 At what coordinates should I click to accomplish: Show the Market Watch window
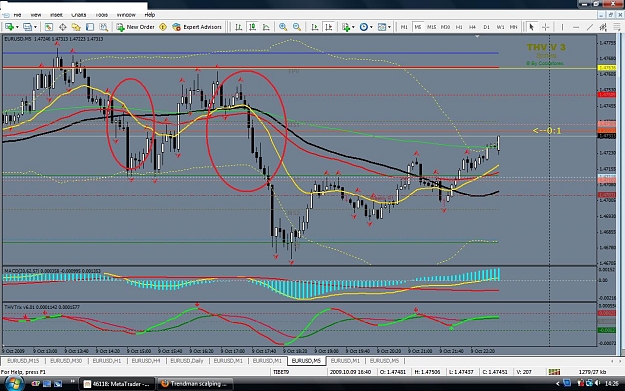(49, 27)
